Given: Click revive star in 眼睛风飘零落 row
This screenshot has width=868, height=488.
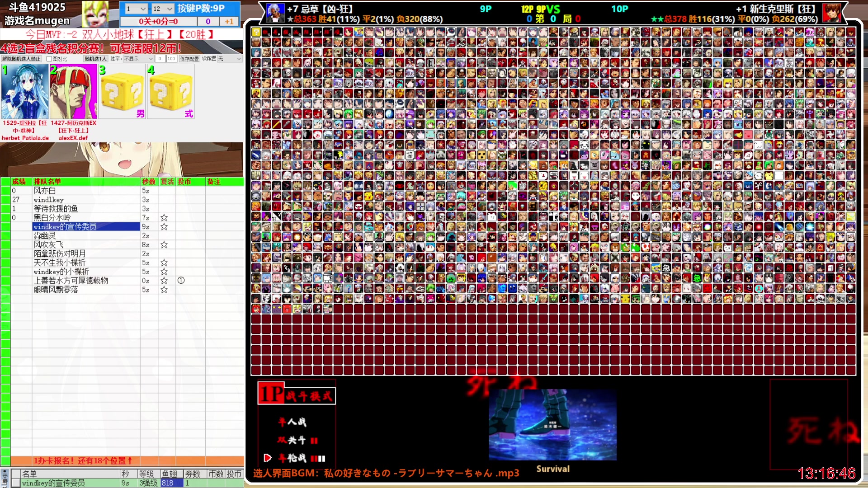Looking at the screenshot, I should coord(164,290).
